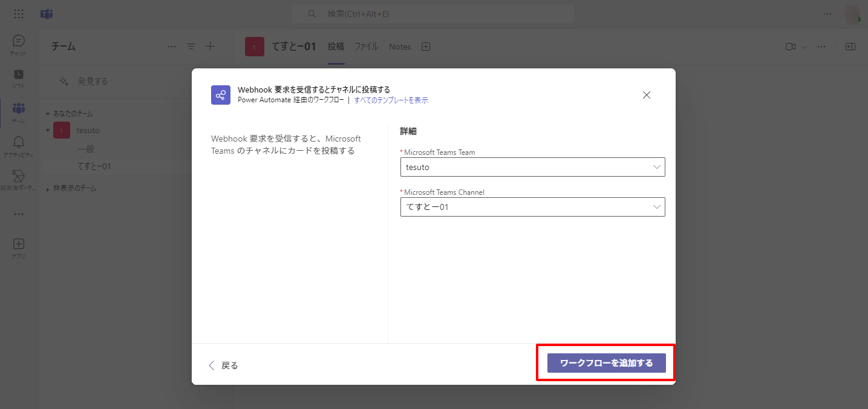Screen dimensions: 868x409
Task: Open the Microsoft Teams Team dropdown
Action: [532, 167]
